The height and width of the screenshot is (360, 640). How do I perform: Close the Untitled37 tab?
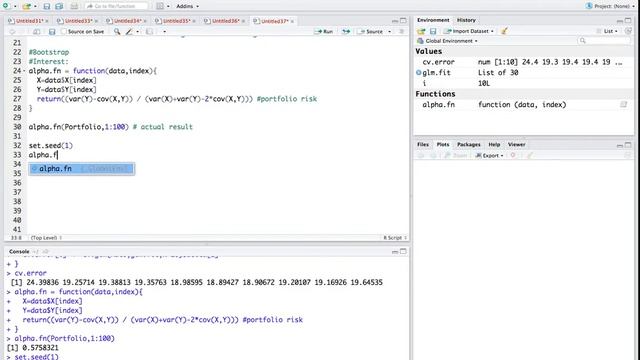click(292, 21)
